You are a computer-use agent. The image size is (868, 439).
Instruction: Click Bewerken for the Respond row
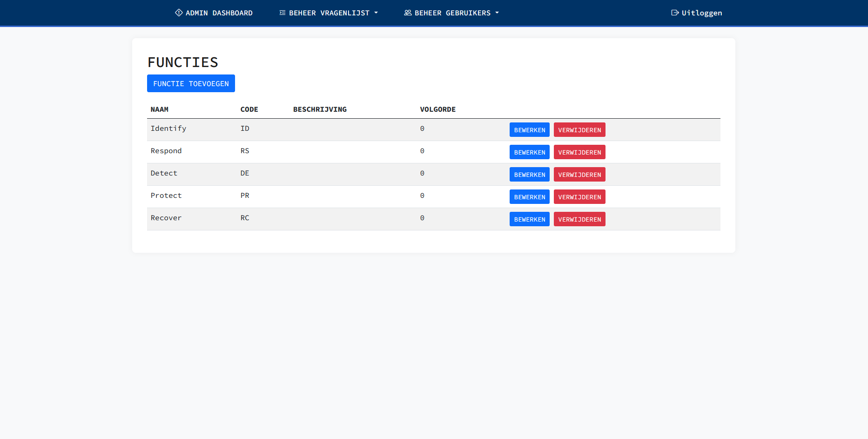pyautogui.click(x=529, y=152)
